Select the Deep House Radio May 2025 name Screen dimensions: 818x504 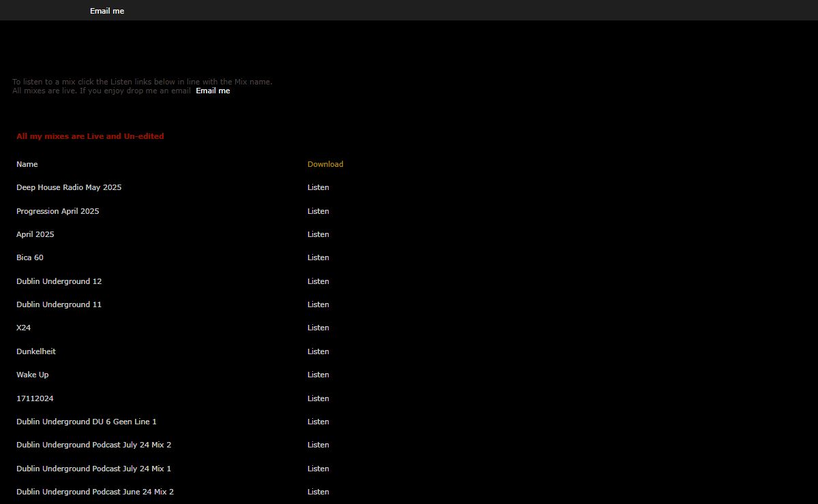(69, 187)
